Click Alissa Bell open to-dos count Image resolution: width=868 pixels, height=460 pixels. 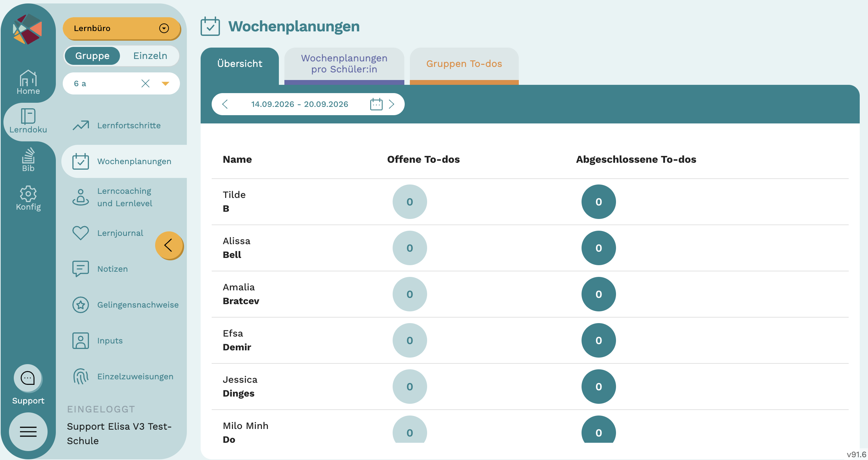pos(410,248)
